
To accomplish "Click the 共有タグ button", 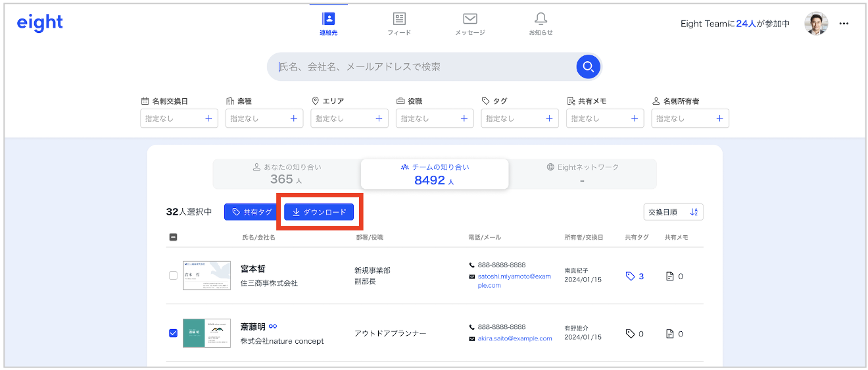I will pos(251,212).
